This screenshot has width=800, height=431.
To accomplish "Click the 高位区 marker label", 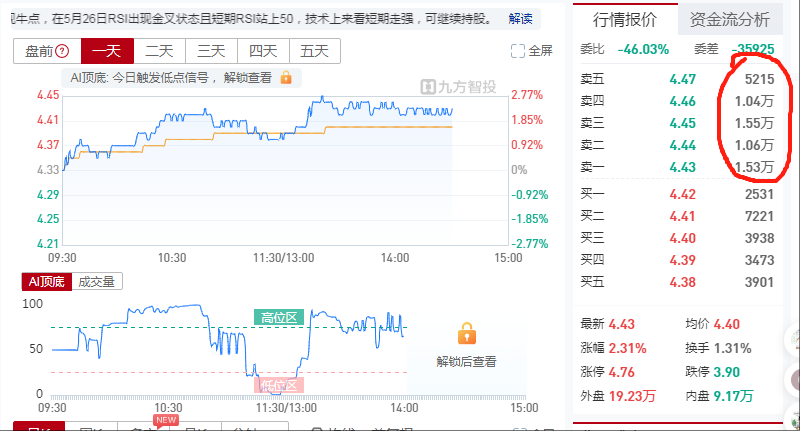I will pyautogui.click(x=279, y=318).
